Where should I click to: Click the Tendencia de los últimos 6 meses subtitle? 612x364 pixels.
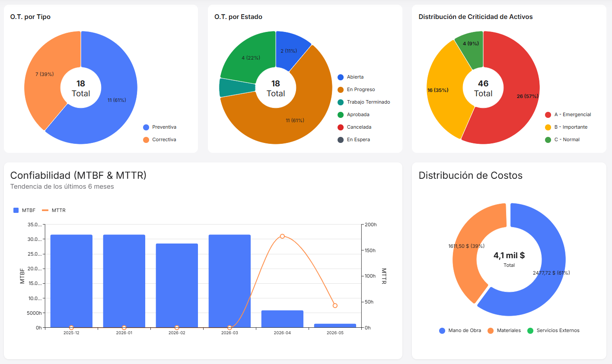point(62,187)
